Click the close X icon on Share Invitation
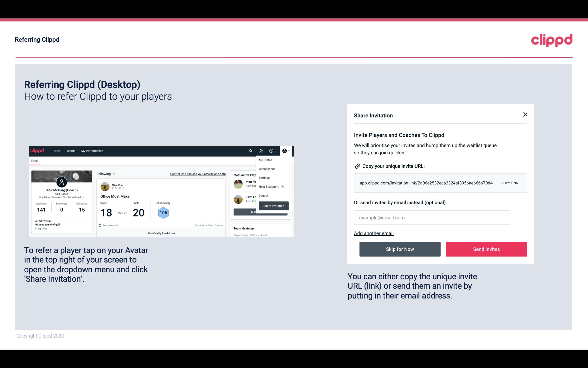The image size is (588, 368). (525, 115)
